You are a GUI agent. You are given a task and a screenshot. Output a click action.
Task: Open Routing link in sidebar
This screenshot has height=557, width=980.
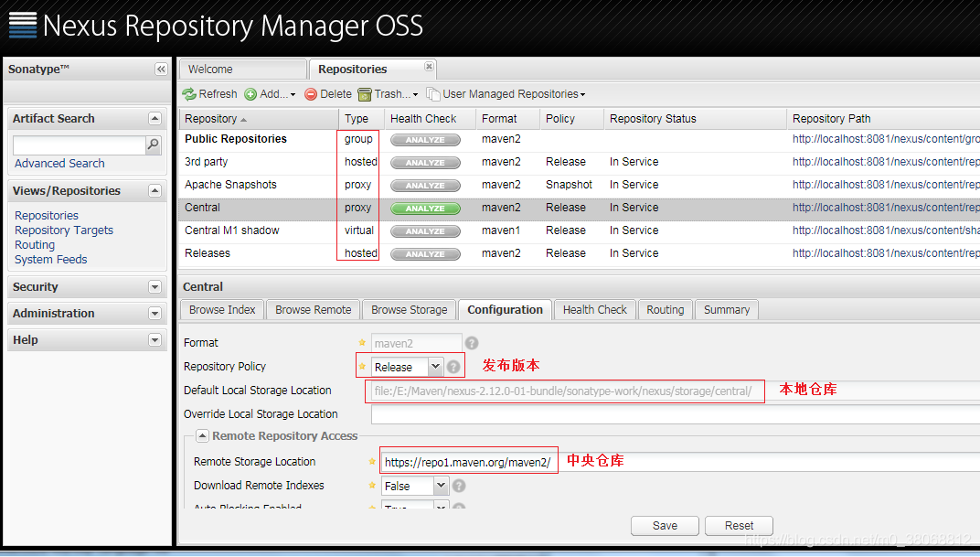pos(35,245)
